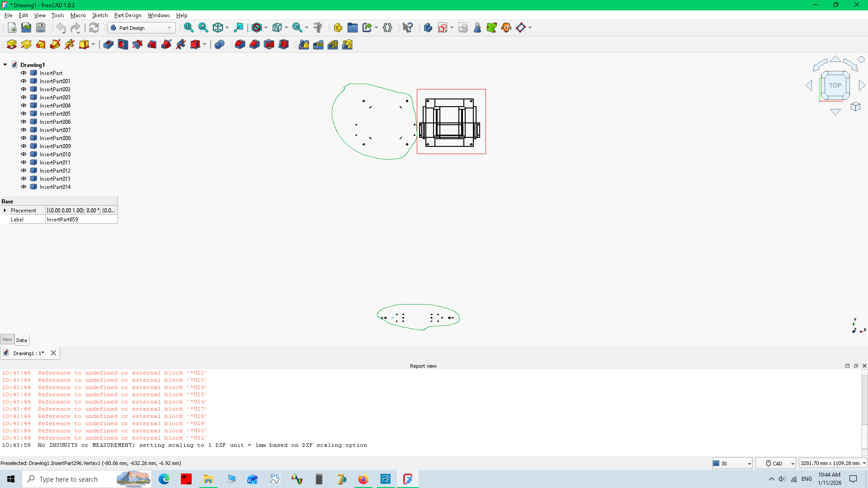Select the Pocket tool
The height and width of the screenshot is (488, 868).
point(108,44)
